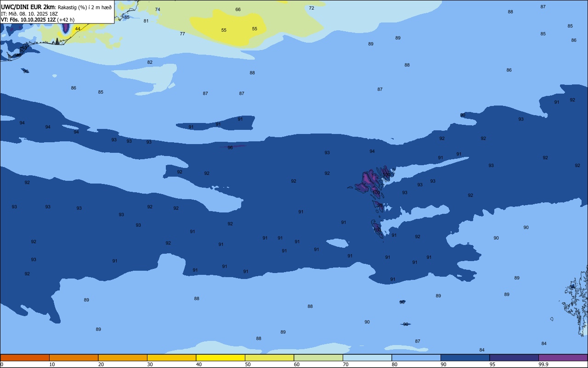588x368 pixels.
Task: Click the title text "UWC/DINI EUR 2km"
Action: tap(28, 7)
